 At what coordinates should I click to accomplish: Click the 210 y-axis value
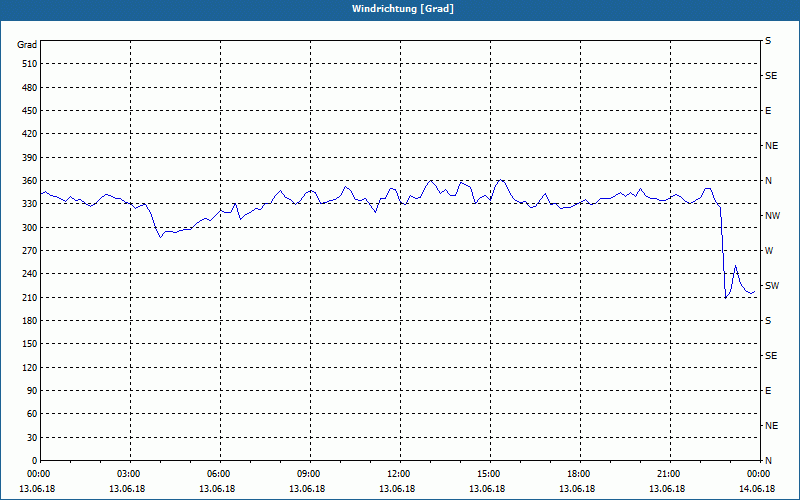coord(30,297)
